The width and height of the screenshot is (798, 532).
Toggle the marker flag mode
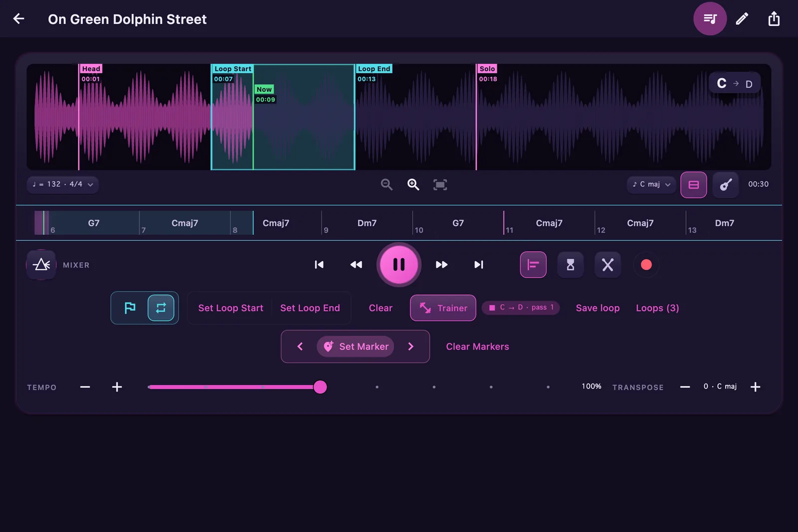click(130, 308)
